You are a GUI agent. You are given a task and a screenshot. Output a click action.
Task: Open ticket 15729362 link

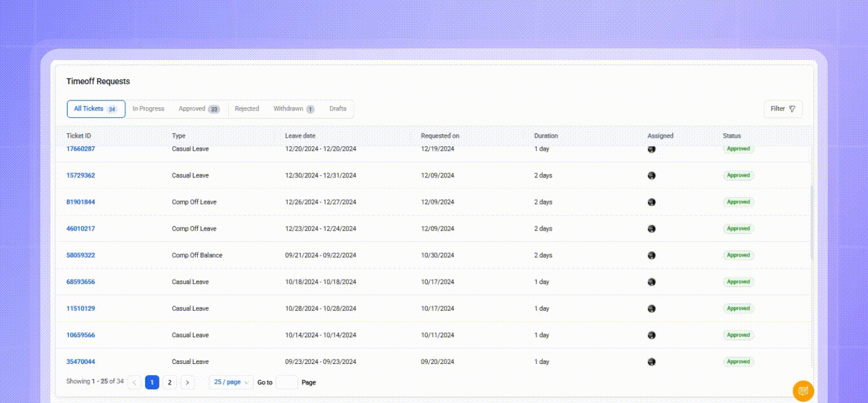[81, 175]
